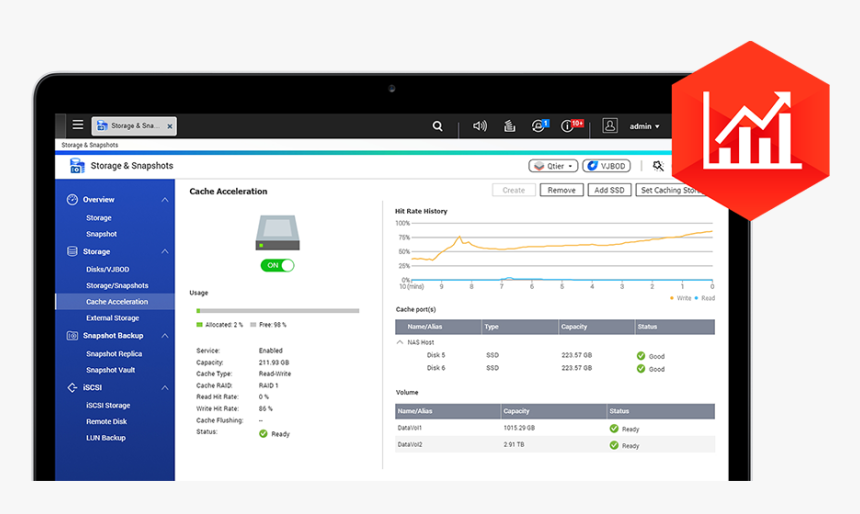Open the Qtier dropdown button
Screen dimensions: 860x514
(x=553, y=166)
